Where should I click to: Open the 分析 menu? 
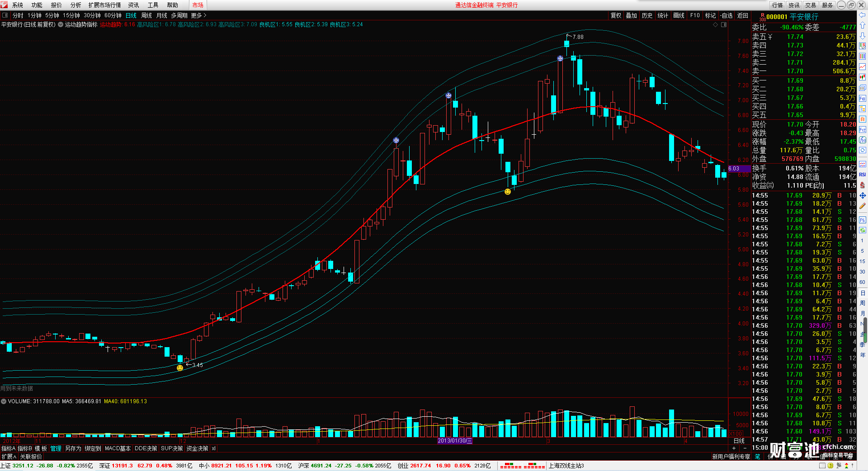click(x=76, y=5)
